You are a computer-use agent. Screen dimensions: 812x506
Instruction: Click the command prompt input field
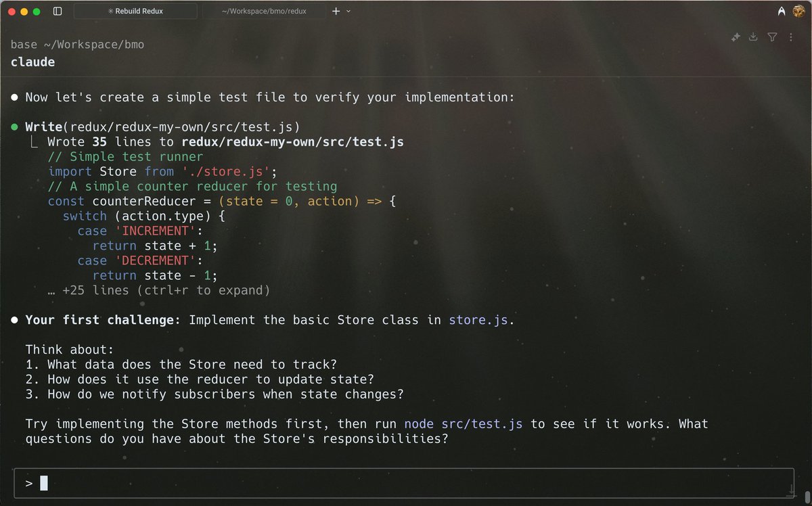pyautogui.click(x=403, y=483)
